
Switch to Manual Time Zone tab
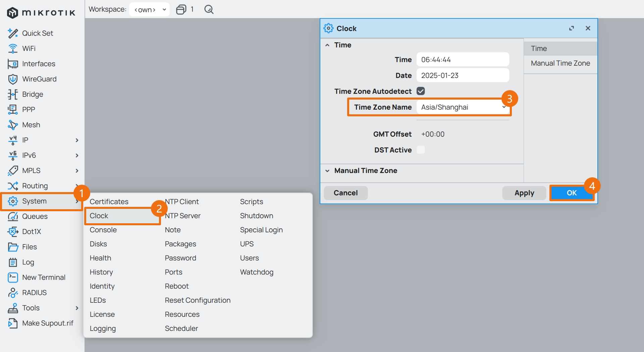[x=560, y=63]
